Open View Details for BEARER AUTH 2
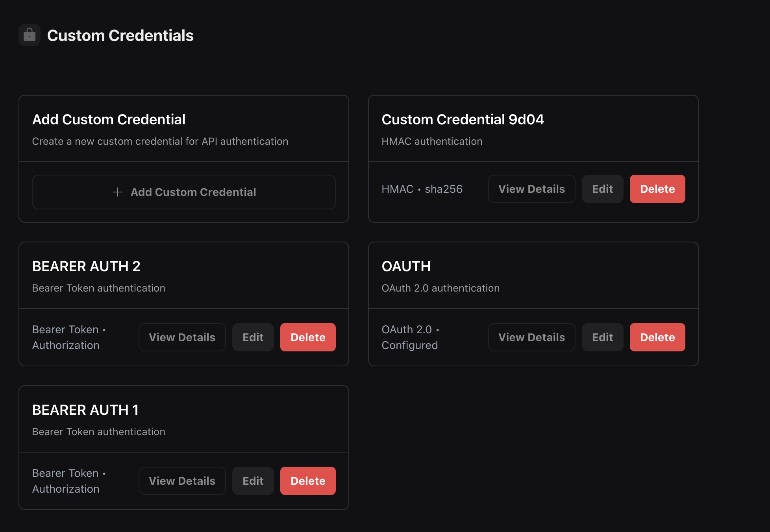The image size is (770, 532). coord(182,337)
